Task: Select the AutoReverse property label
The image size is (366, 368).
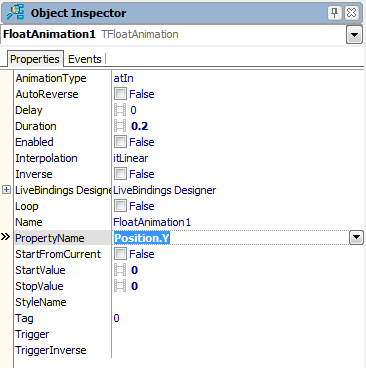Action: pos(47,94)
